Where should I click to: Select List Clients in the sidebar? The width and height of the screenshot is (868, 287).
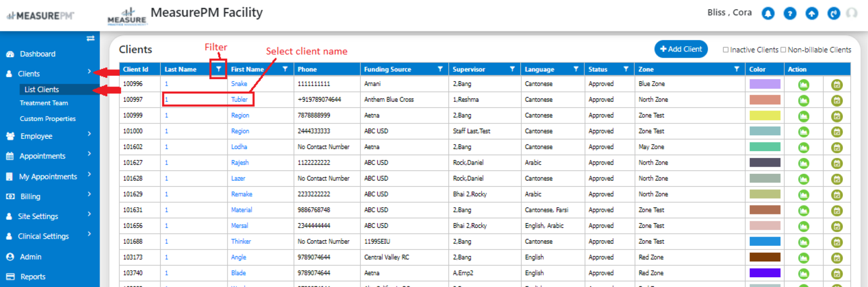tap(42, 89)
